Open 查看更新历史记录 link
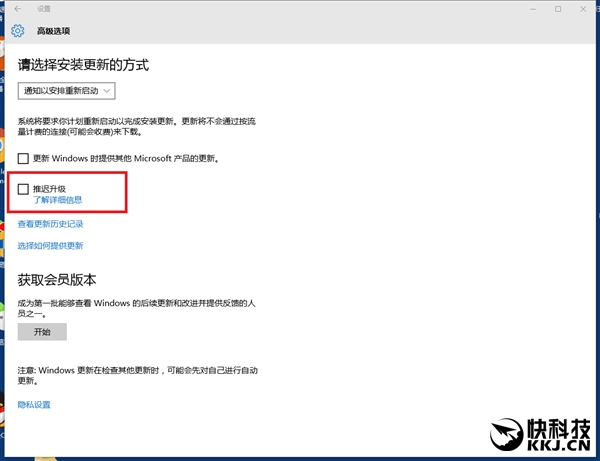Viewport: 600px width, 461px height. 50,224
